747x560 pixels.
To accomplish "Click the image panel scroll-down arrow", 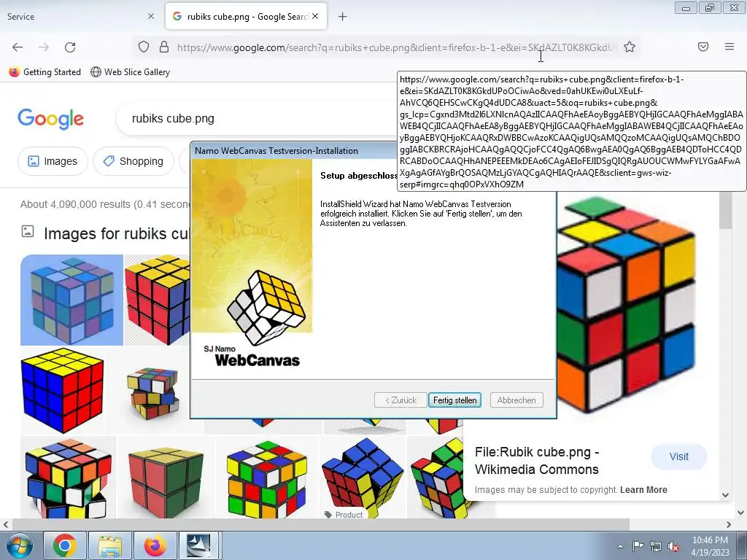I will [x=725, y=495].
